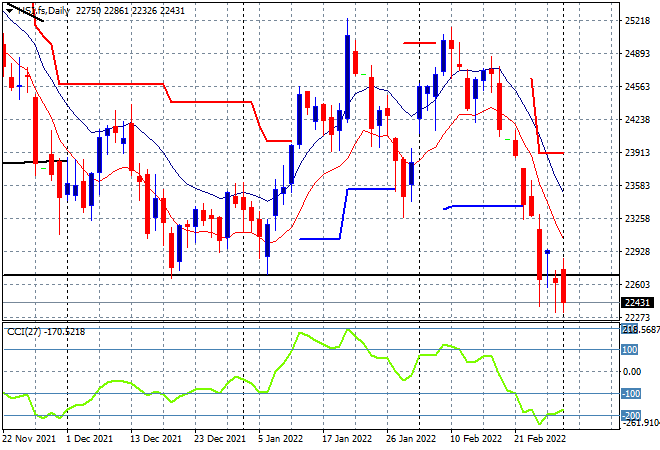Click the chart symbol dropdown triangle
Screen dimensions: 660x450
click(x=9, y=11)
